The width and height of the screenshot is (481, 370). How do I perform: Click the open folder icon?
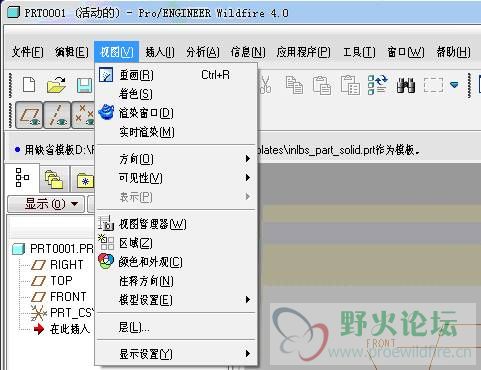coord(56,85)
